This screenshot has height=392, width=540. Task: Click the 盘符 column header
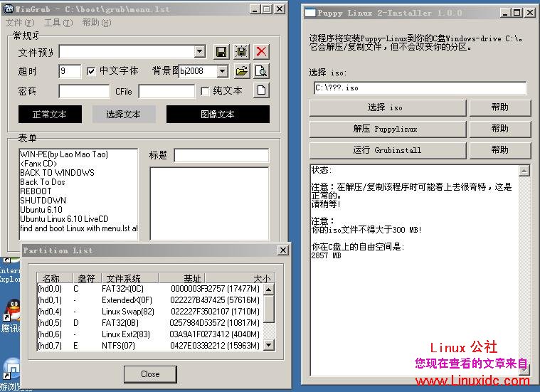click(x=87, y=278)
